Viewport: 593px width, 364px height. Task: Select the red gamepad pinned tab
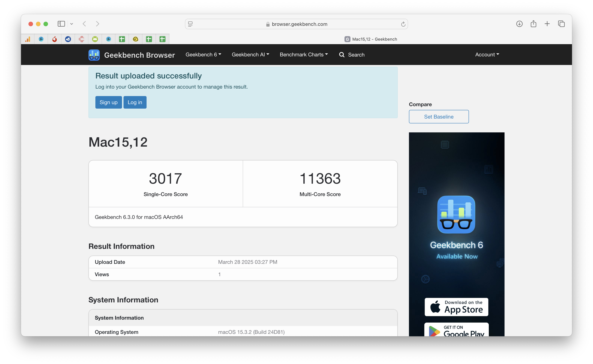82,39
